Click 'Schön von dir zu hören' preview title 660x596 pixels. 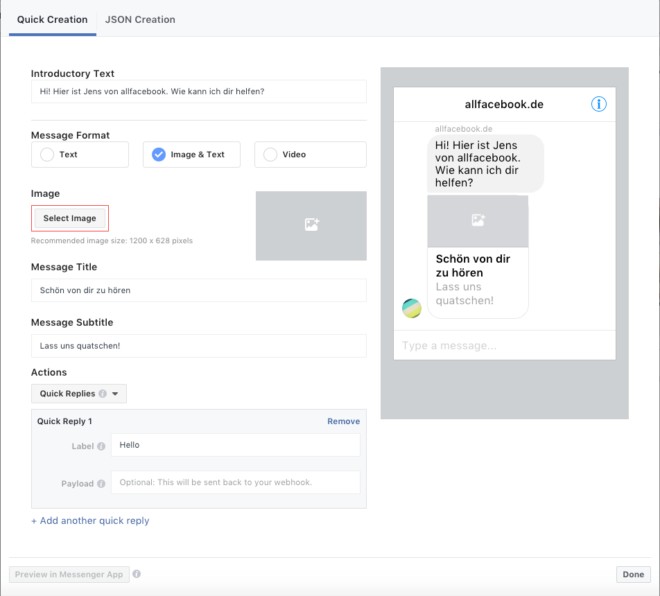[x=473, y=266]
